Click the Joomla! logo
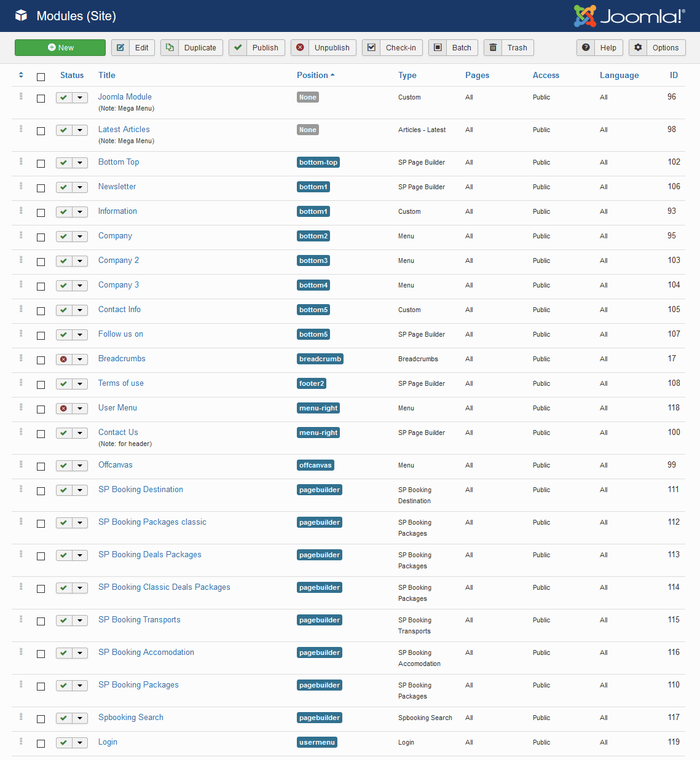 [629, 16]
